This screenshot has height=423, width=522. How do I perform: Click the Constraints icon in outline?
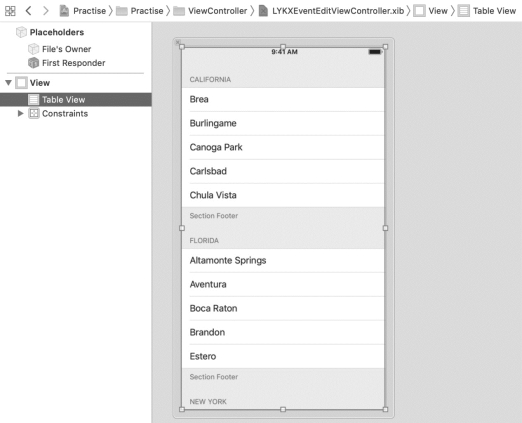(33, 113)
